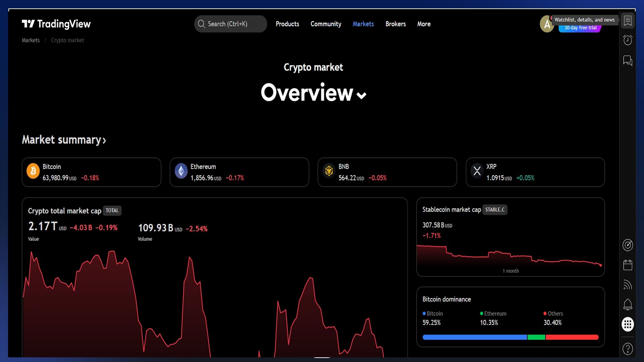Open the screener radar icon in sidebar
The width and height of the screenshot is (644, 362).
628,245
